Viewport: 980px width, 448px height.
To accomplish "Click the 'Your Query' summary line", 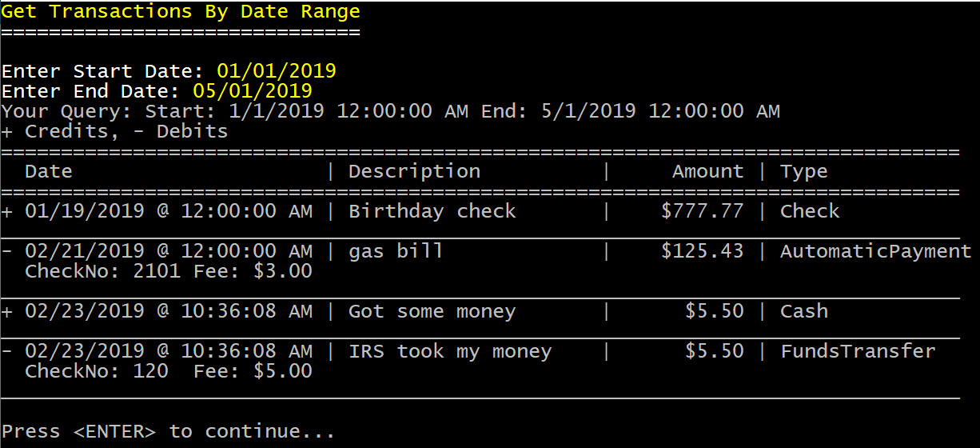I will tap(391, 111).
